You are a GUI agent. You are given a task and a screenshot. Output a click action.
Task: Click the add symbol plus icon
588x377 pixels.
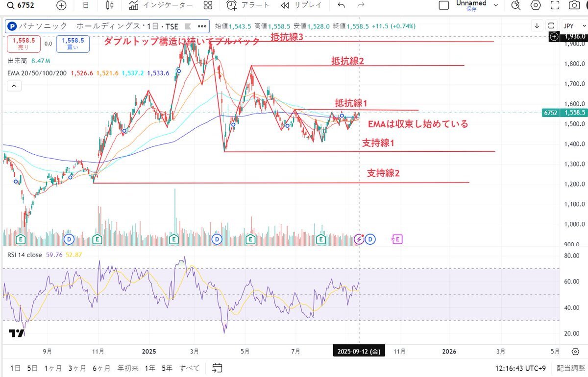point(61,5)
